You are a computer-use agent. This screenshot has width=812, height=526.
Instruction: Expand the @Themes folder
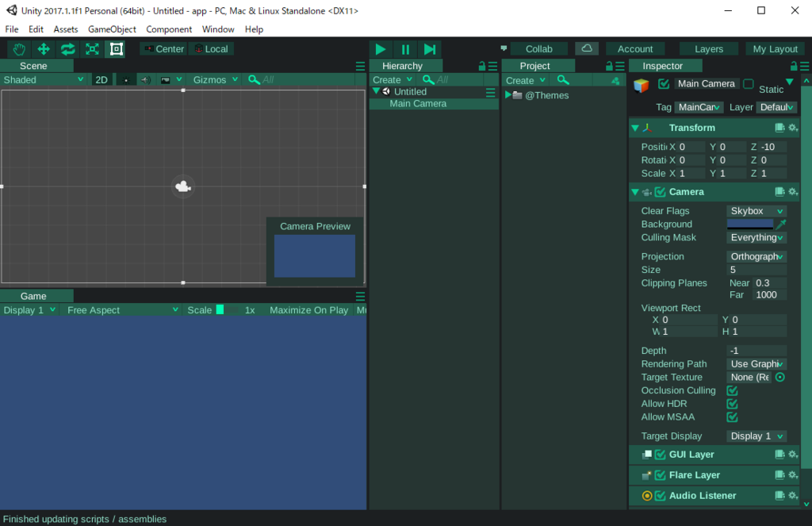coord(508,95)
